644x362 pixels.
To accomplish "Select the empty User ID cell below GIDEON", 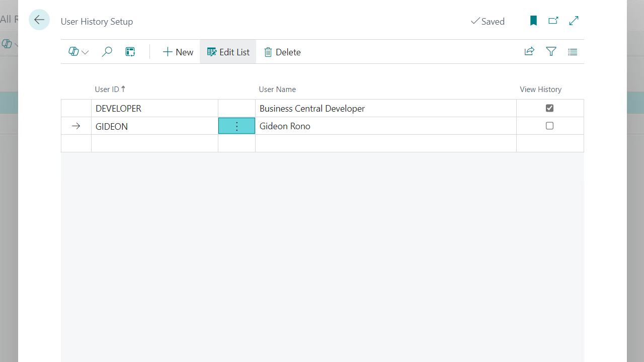I will pos(154,143).
